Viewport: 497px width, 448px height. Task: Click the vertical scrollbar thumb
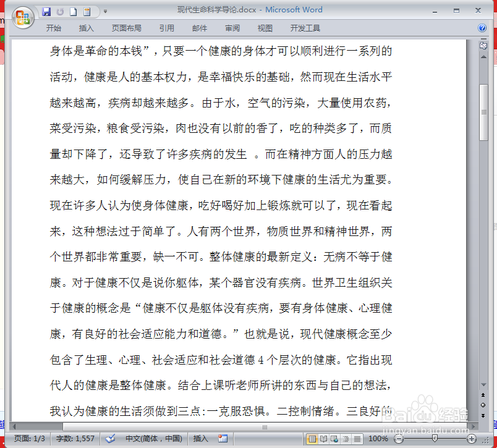point(483,112)
